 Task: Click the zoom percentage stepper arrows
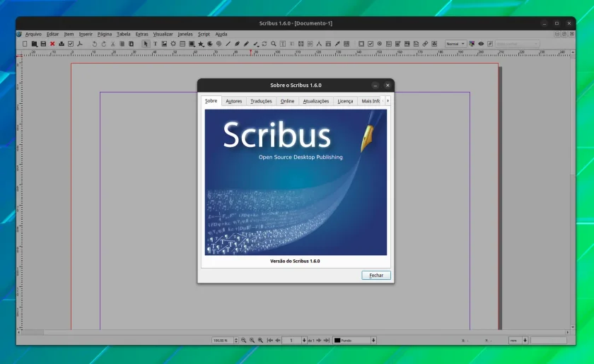(x=236, y=341)
